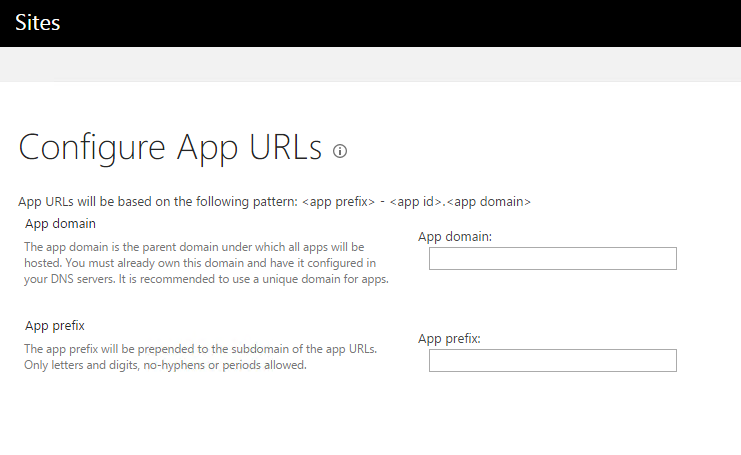Focus the App domain text box
Viewport: 741px width, 455px height.
point(552,258)
